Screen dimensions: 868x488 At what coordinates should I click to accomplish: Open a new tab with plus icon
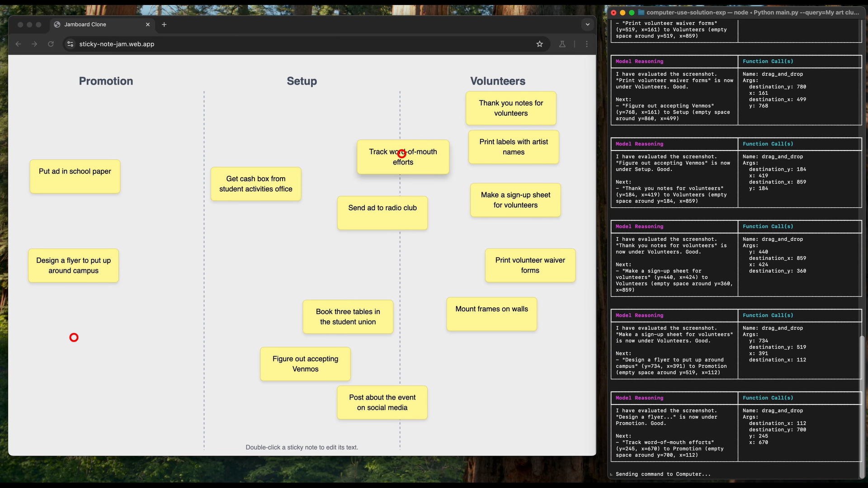[x=164, y=24]
